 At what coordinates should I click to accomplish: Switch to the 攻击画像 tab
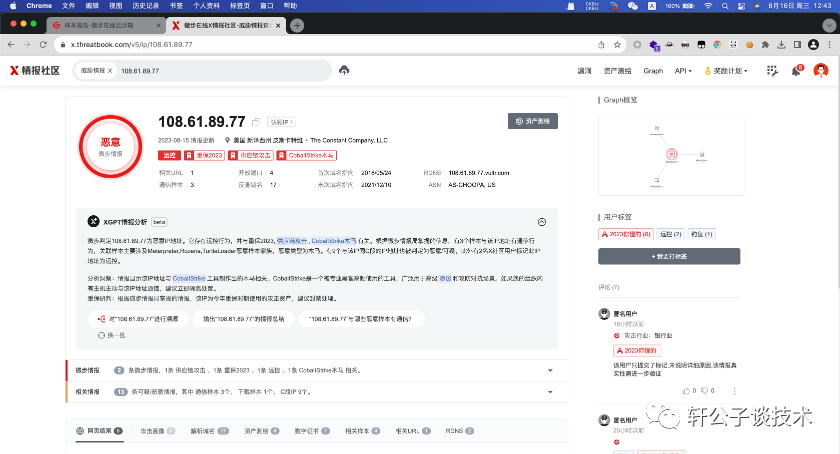click(x=158, y=430)
